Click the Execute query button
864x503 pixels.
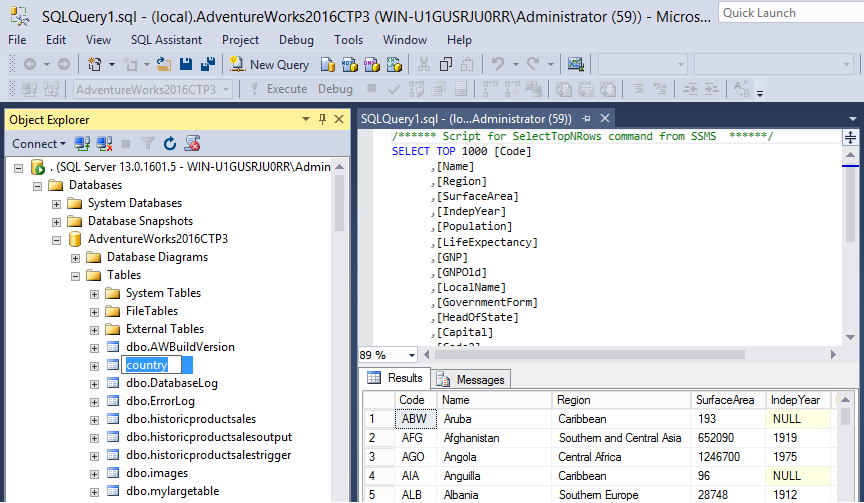tap(279, 89)
